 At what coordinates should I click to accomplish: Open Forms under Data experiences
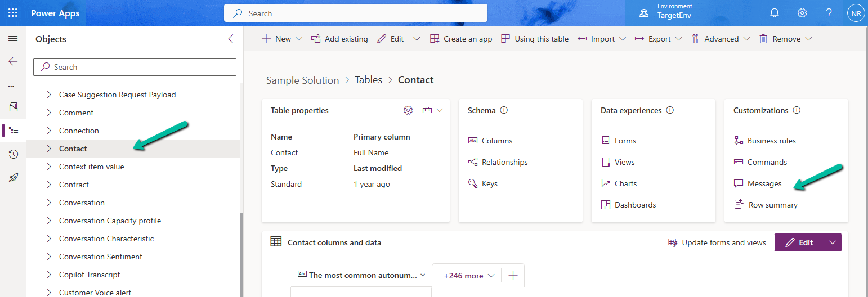click(x=618, y=141)
